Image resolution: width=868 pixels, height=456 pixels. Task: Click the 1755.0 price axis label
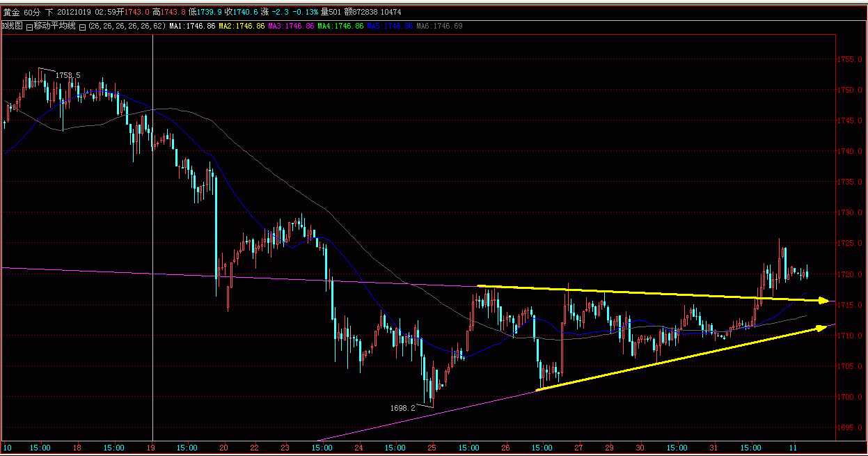[x=849, y=59]
